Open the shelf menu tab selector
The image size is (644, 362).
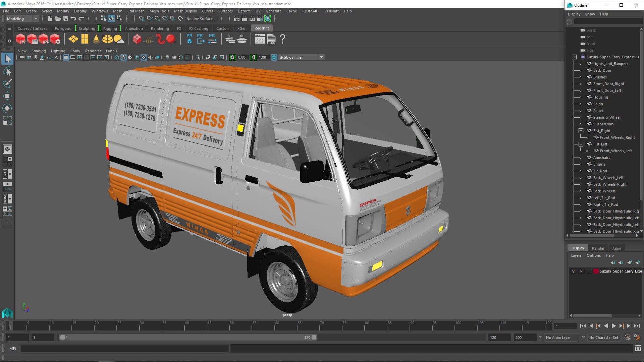9,29
